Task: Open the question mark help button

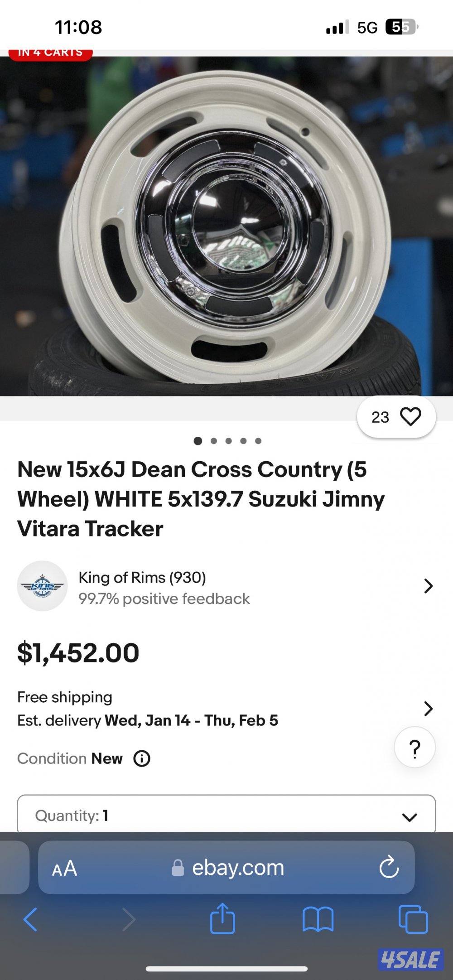Action: (414, 748)
